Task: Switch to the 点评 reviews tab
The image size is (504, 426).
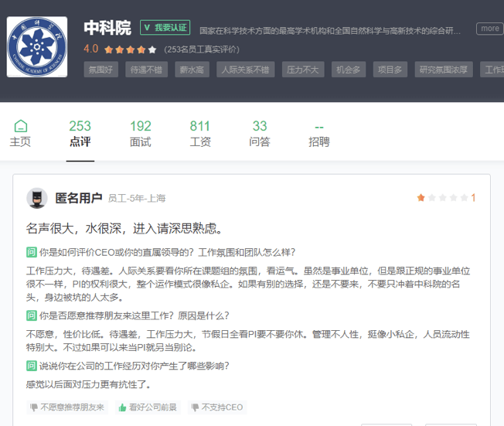Action: 80,134
